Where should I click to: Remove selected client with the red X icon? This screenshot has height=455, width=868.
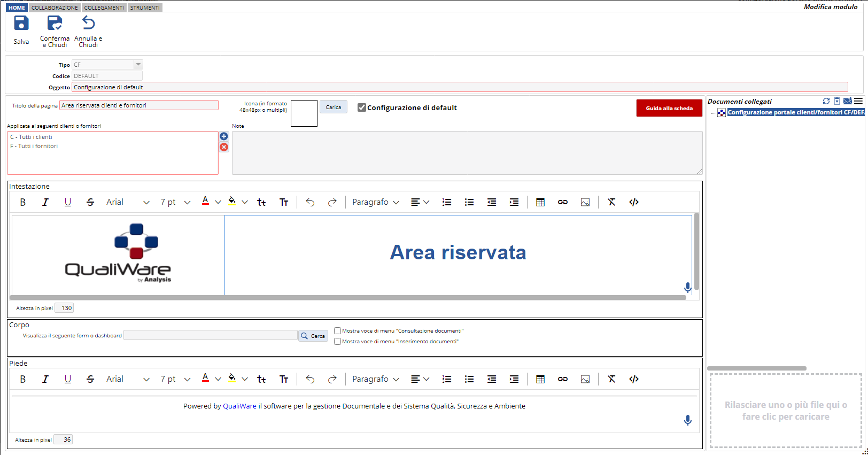pyautogui.click(x=224, y=147)
